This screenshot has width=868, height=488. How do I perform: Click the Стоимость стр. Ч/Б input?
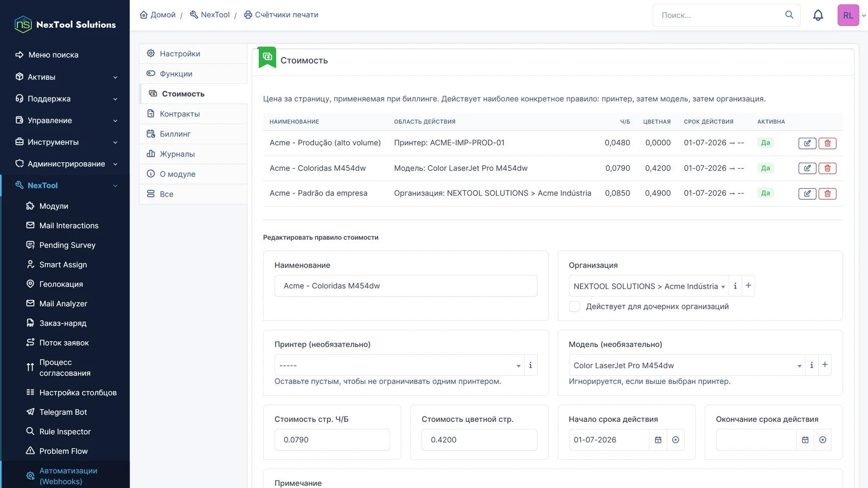tap(332, 440)
